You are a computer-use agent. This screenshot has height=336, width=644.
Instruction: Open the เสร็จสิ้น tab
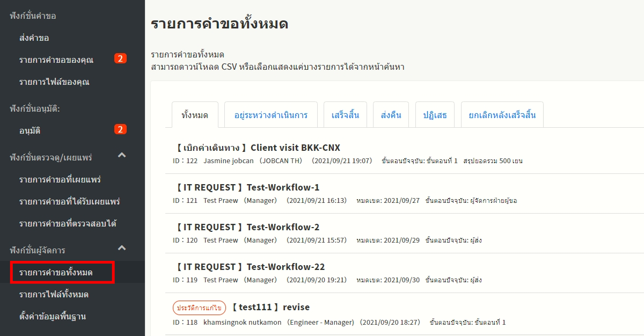[345, 115]
